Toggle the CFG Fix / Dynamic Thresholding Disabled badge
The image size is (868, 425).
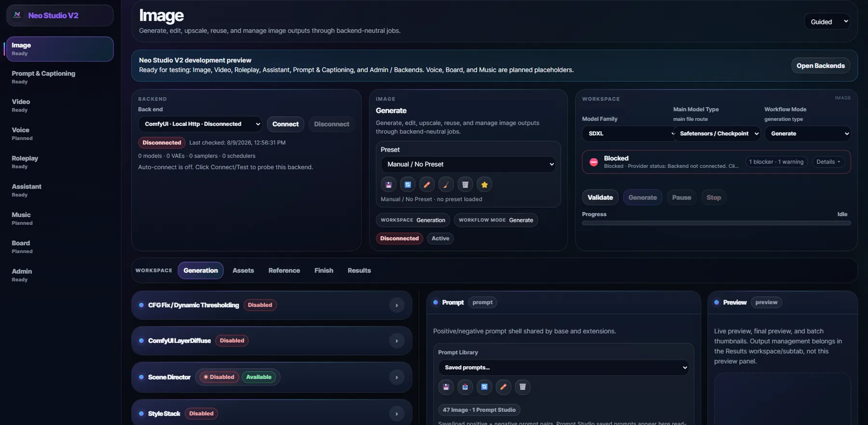[x=260, y=305]
